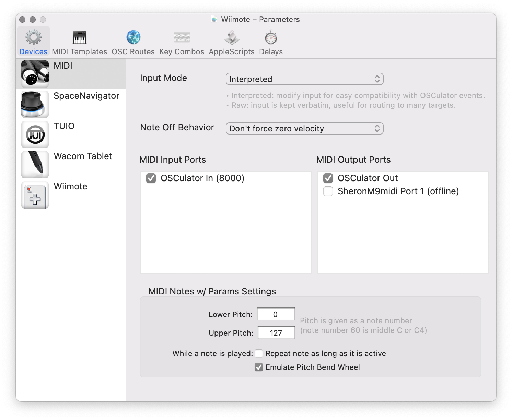This screenshot has height=420, width=512.
Task: Click the MIDI device label
Action: 63,66
